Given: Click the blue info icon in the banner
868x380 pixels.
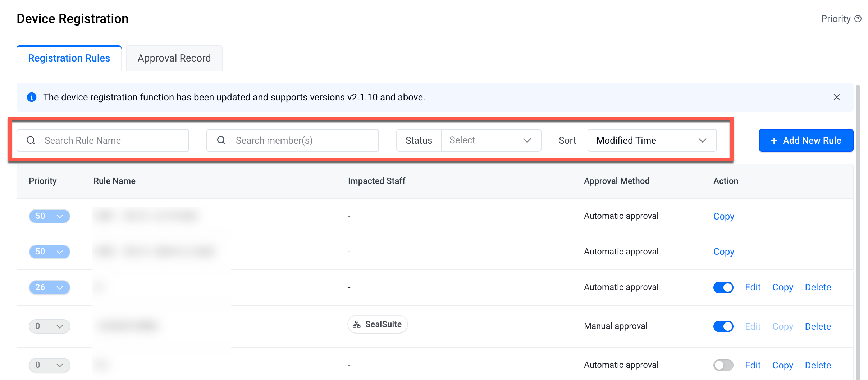Looking at the screenshot, I should [32, 97].
